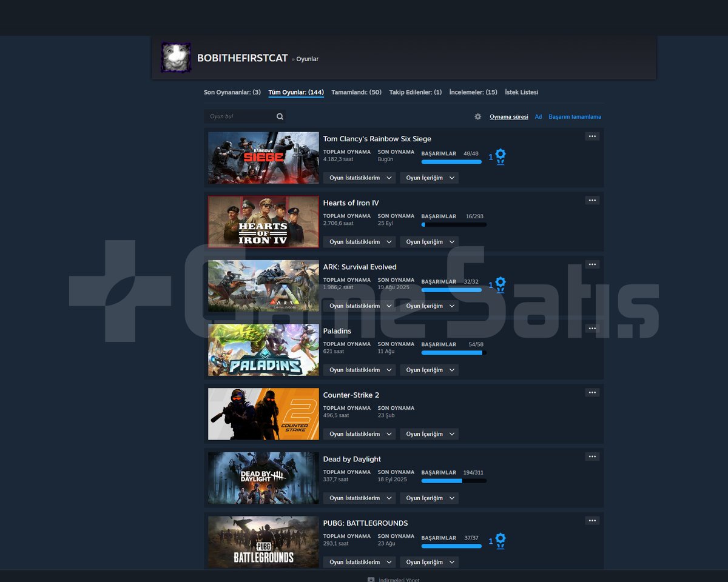Open the Takip Edilenler tab
This screenshot has width=728, height=582.
(x=416, y=92)
